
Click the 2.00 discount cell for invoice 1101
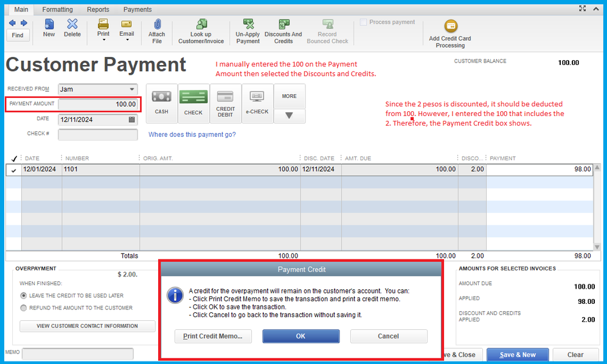[472, 170]
